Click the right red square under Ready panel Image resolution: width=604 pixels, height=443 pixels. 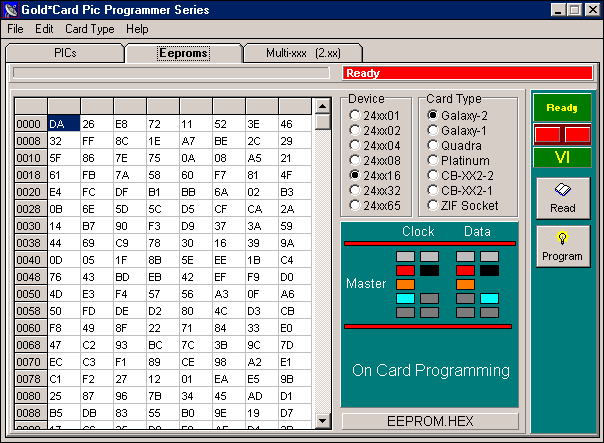[x=577, y=135]
